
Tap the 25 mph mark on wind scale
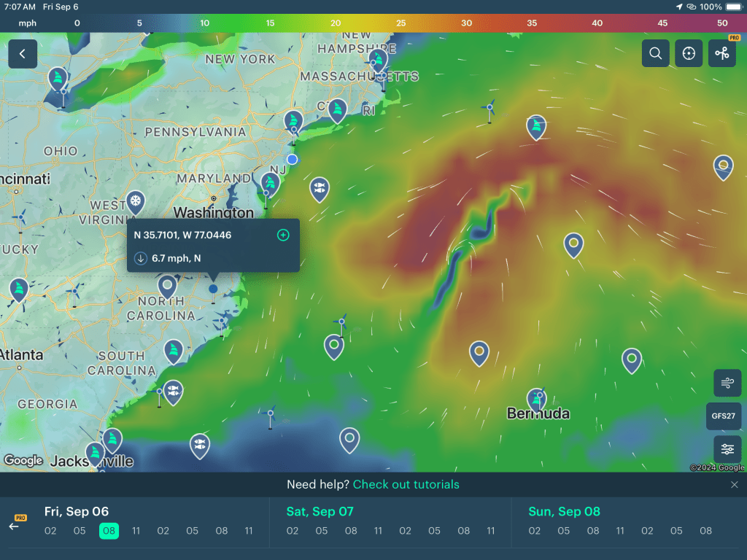pyautogui.click(x=400, y=23)
